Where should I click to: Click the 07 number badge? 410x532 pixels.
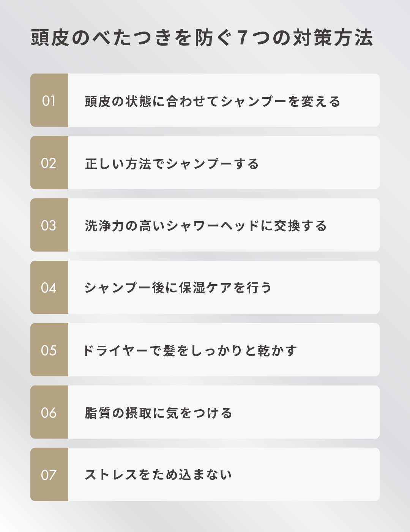pos(49,474)
